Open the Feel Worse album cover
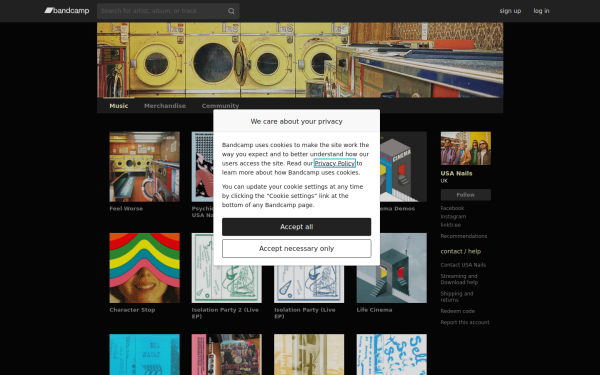 [x=145, y=167]
